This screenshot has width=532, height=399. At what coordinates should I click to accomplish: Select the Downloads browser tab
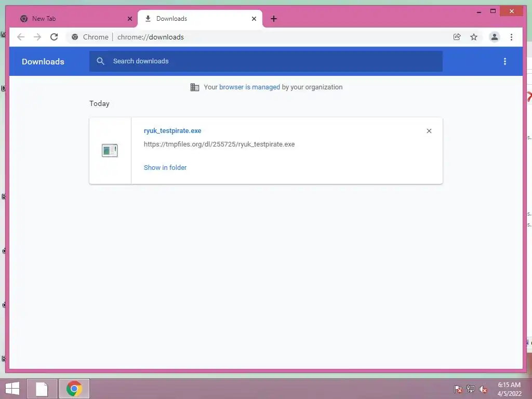(200, 19)
